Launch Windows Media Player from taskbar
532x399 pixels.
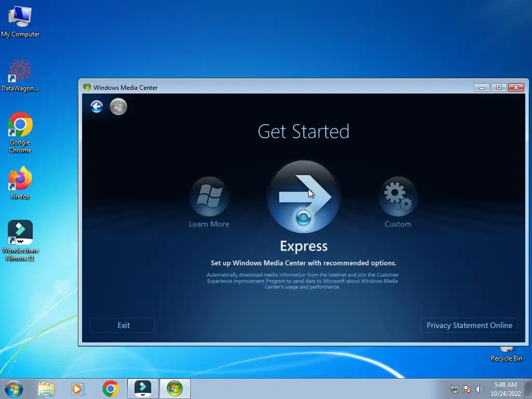point(78,389)
